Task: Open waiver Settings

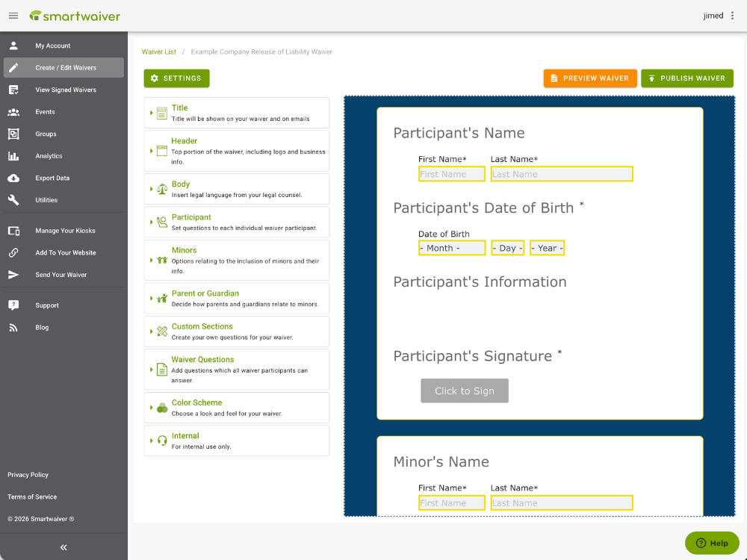Action: click(176, 78)
